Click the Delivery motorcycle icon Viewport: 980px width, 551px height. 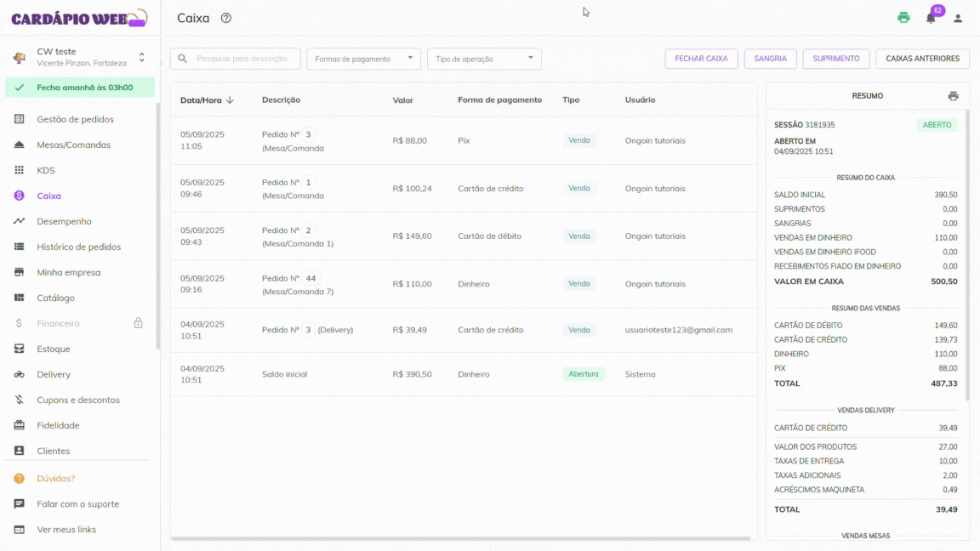tap(19, 374)
